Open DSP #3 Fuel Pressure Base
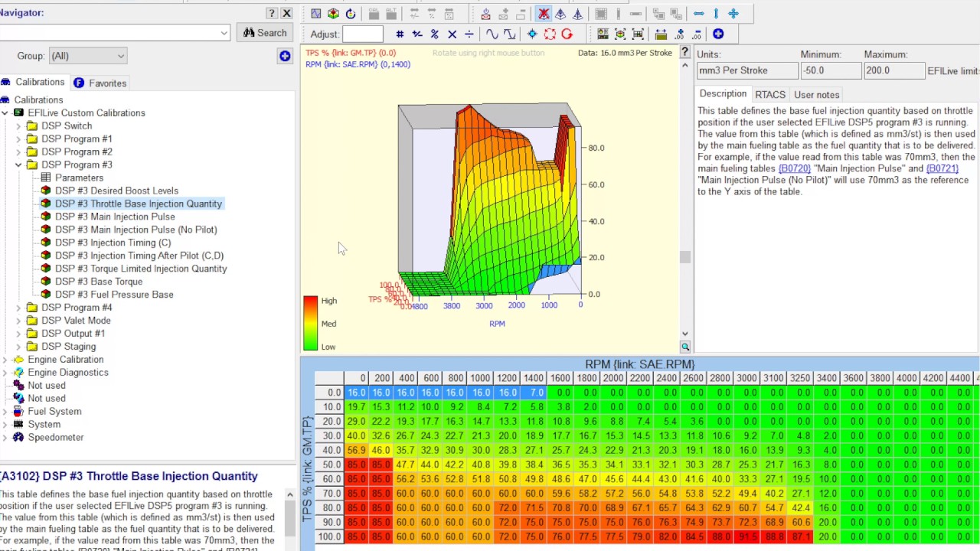 [x=114, y=295]
